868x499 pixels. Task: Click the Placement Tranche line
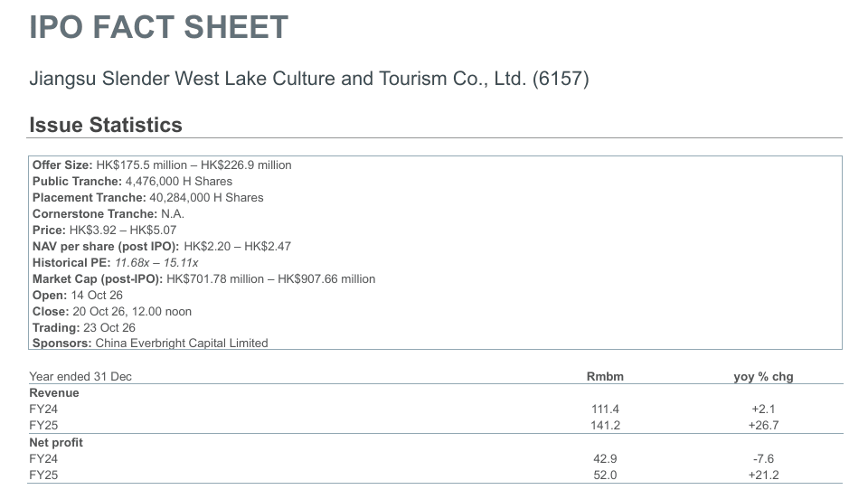point(147,197)
